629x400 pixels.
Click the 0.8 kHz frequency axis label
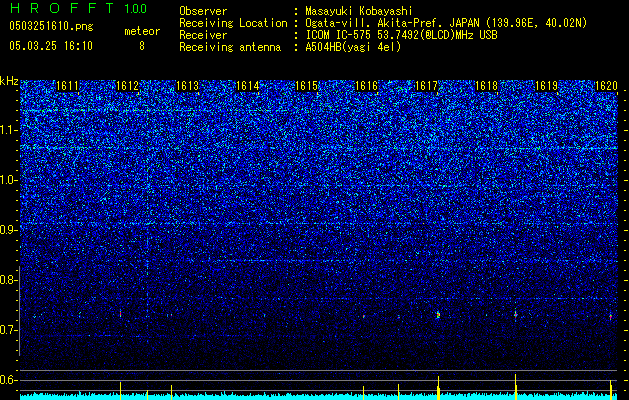point(9,280)
